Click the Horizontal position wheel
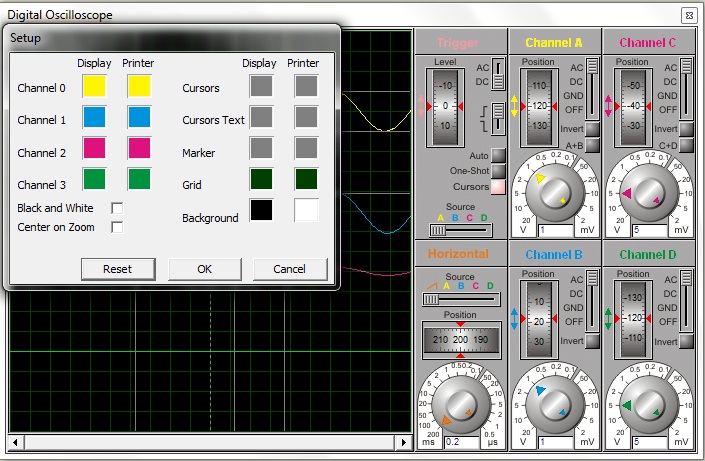 (460, 340)
